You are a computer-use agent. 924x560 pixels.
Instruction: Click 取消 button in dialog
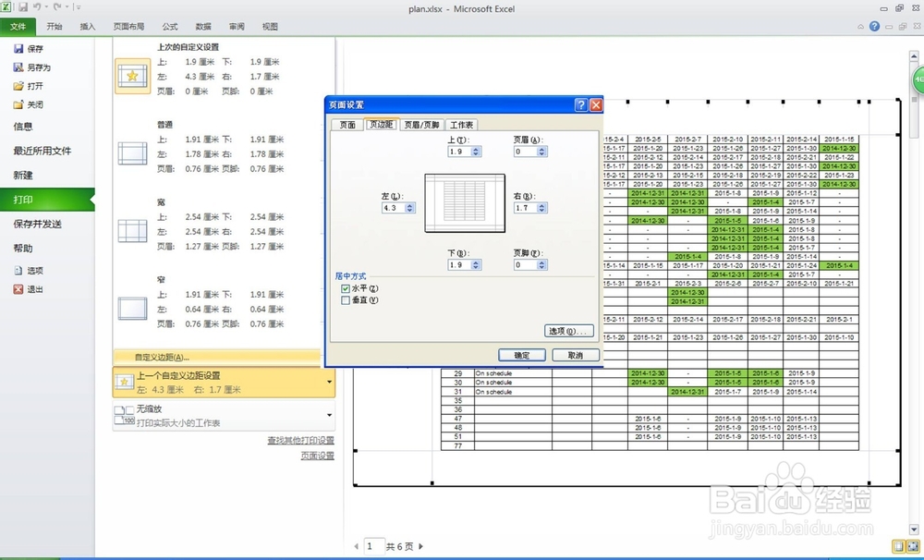(576, 356)
